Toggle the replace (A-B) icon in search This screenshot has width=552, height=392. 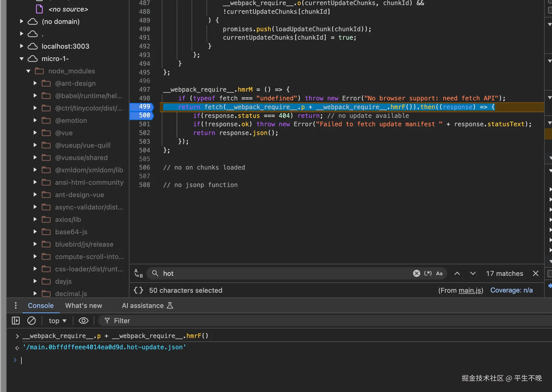[x=138, y=273]
